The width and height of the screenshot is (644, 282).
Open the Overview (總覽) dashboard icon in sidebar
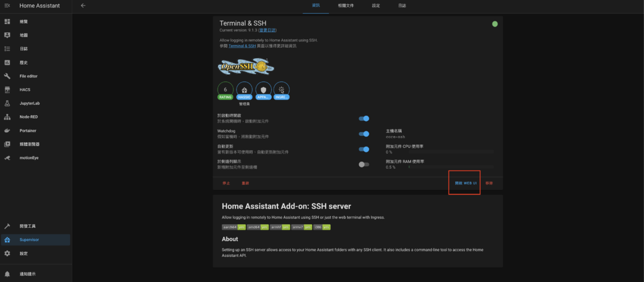click(7, 21)
